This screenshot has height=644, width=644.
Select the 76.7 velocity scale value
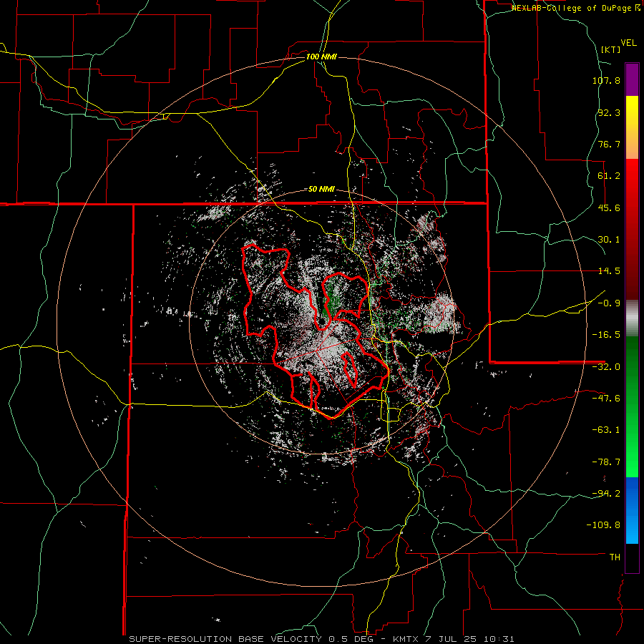(x=609, y=144)
